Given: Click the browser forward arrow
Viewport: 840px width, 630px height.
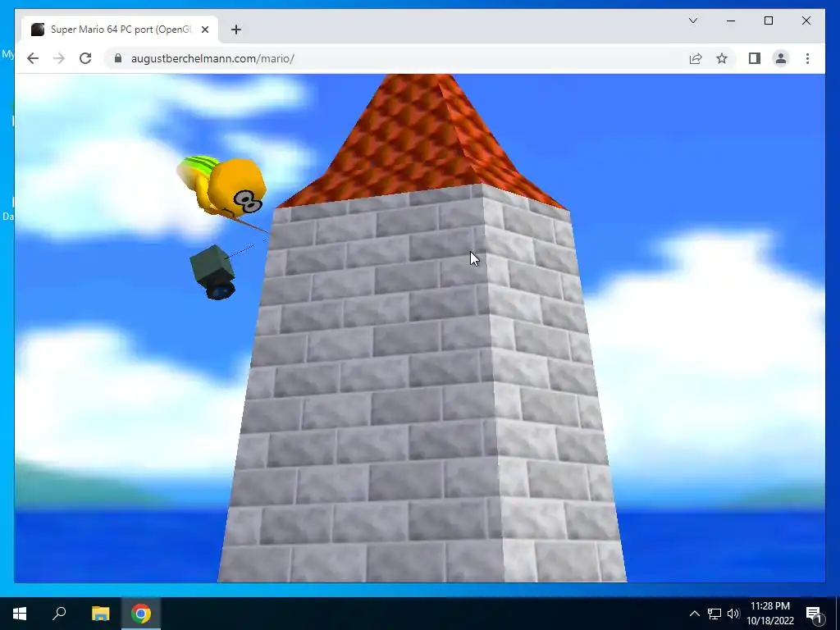Looking at the screenshot, I should point(59,58).
